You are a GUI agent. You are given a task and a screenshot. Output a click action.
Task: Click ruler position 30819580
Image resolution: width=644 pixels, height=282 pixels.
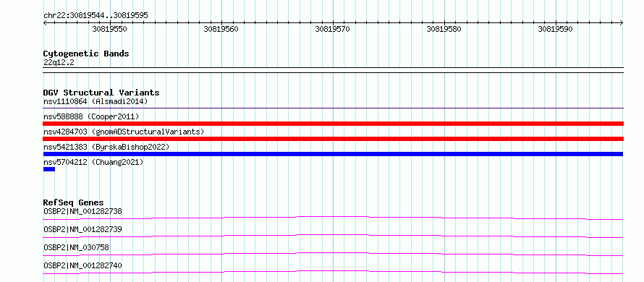point(444,29)
